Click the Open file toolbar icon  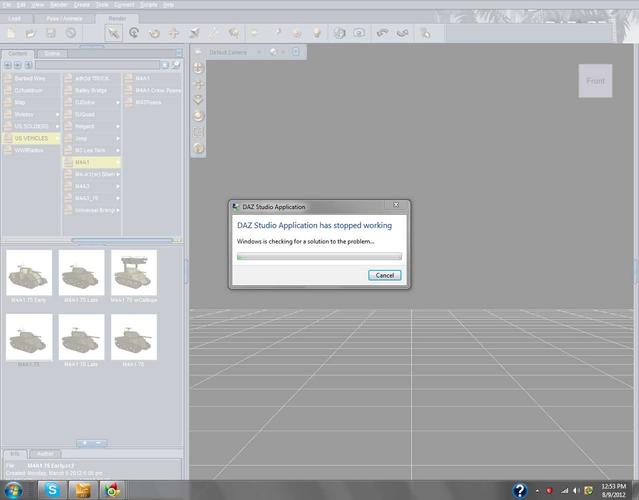coord(31,33)
